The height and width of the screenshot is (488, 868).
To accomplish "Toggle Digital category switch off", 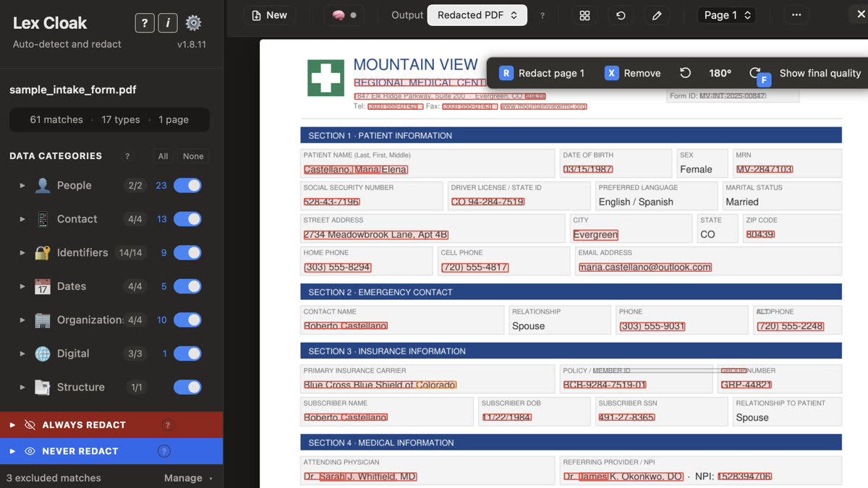I will 187,354.
